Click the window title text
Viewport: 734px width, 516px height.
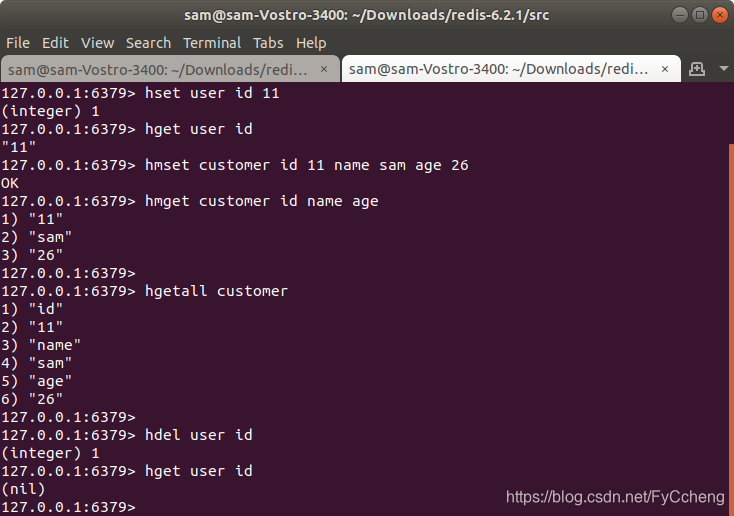tap(367, 15)
